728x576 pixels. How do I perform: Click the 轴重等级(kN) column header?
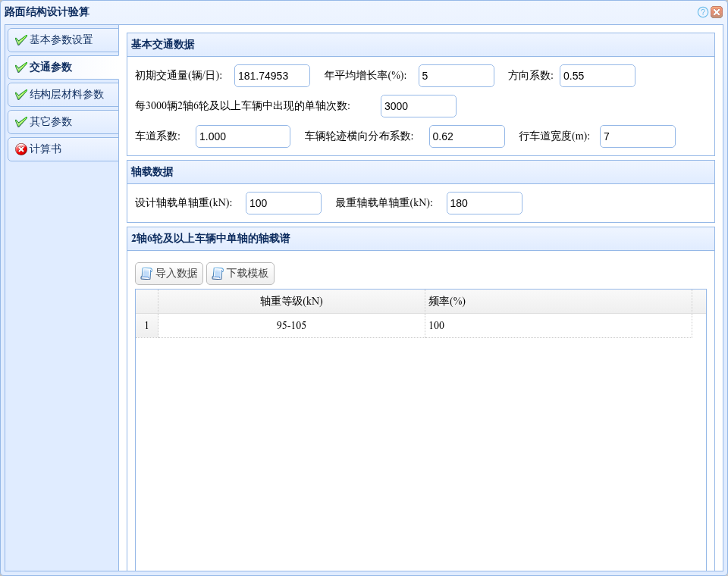291,302
